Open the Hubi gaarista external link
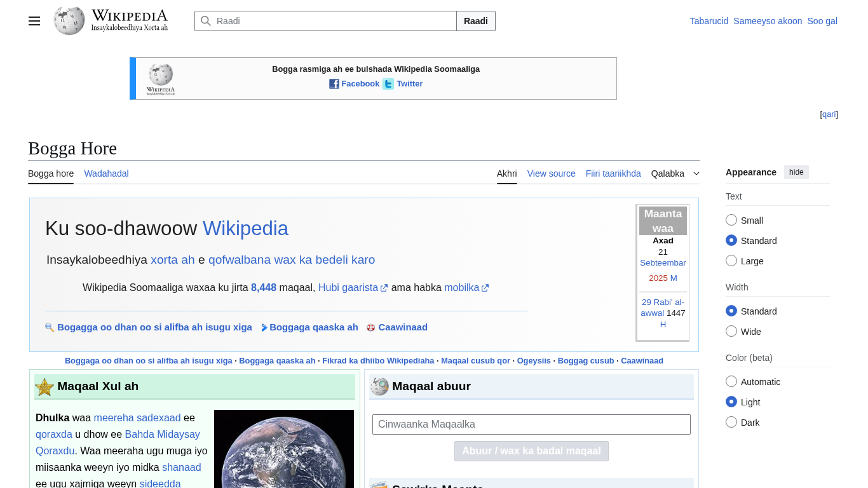The width and height of the screenshot is (868, 488). pos(353,288)
